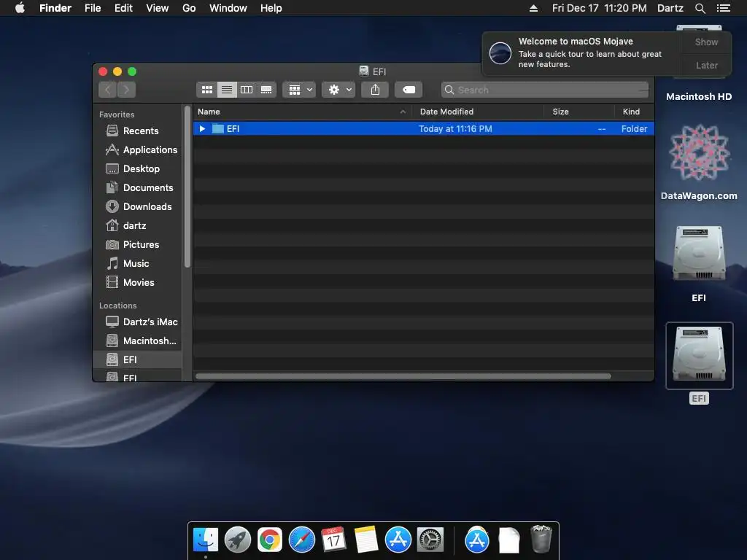Open Music in the sidebar
The width and height of the screenshot is (747, 560).
(x=138, y=263)
